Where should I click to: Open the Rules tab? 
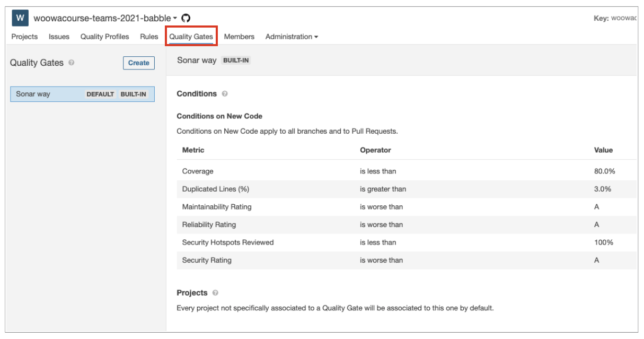(x=149, y=37)
